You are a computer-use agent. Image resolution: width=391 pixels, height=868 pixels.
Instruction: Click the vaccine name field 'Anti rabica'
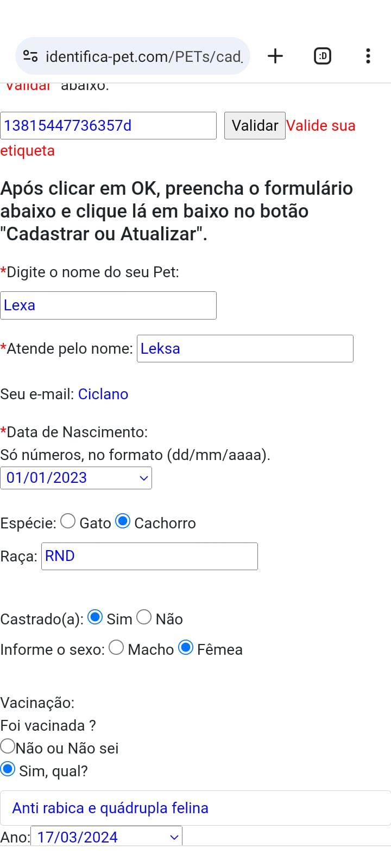tap(195, 808)
